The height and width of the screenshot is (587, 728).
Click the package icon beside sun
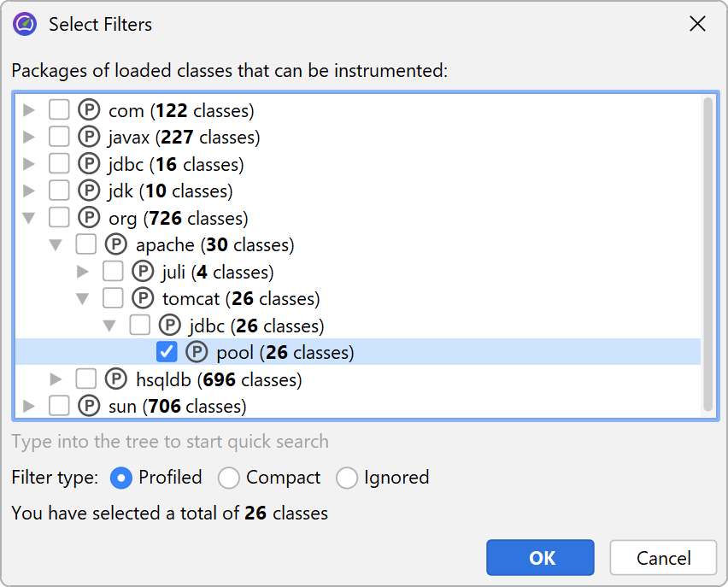[x=89, y=406]
